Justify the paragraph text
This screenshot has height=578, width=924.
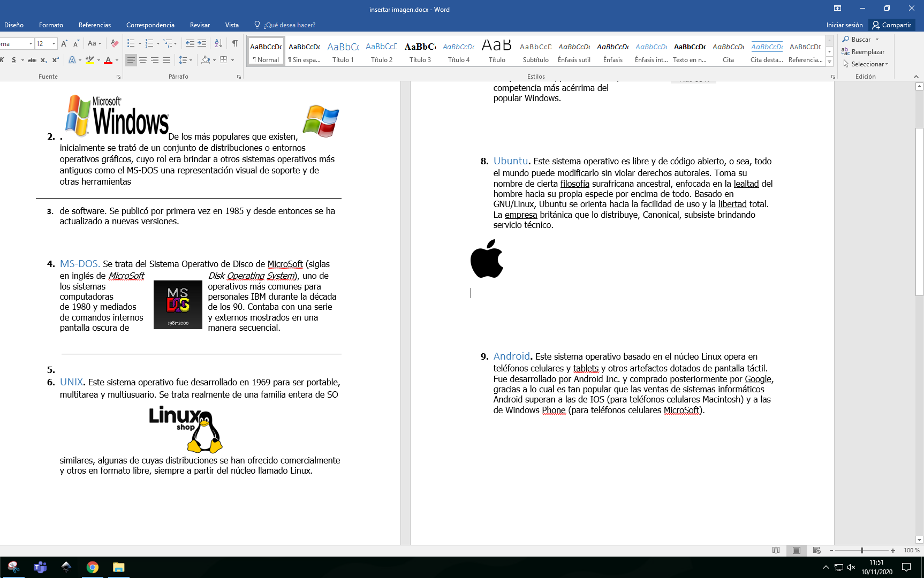click(166, 60)
